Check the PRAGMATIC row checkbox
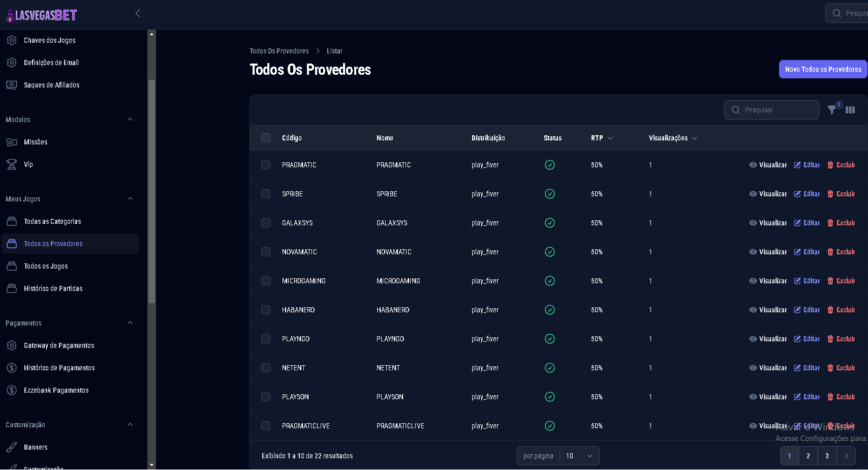The height and width of the screenshot is (470, 868). pyautogui.click(x=266, y=165)
